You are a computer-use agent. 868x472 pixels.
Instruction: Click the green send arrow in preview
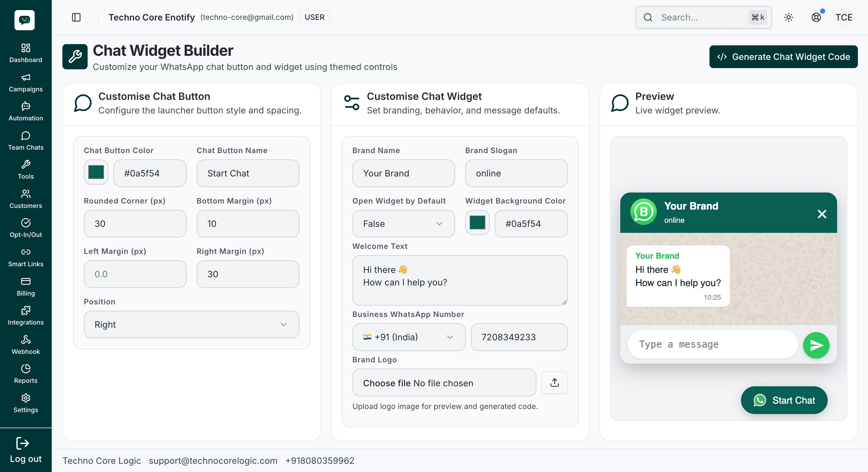(816, 345)
